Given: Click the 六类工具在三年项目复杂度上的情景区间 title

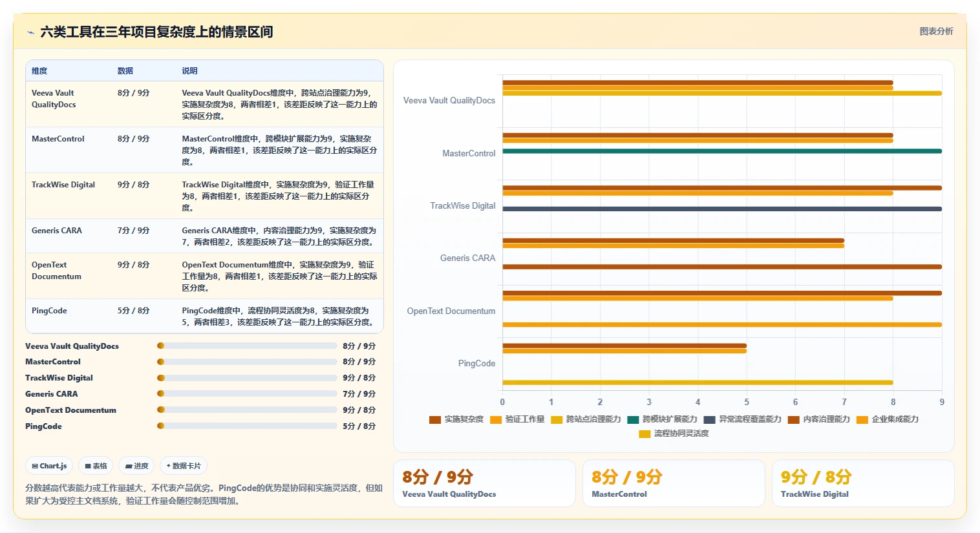Looking at the screenshot, I should (x=156, y=32).
